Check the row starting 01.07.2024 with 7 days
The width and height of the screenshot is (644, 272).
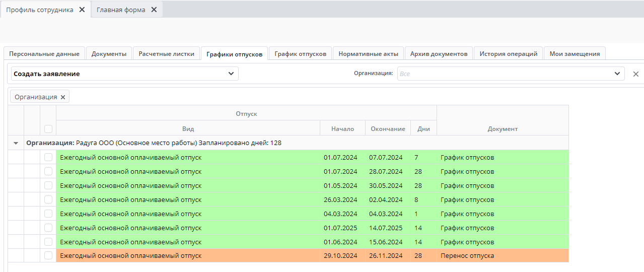[48, 157]
